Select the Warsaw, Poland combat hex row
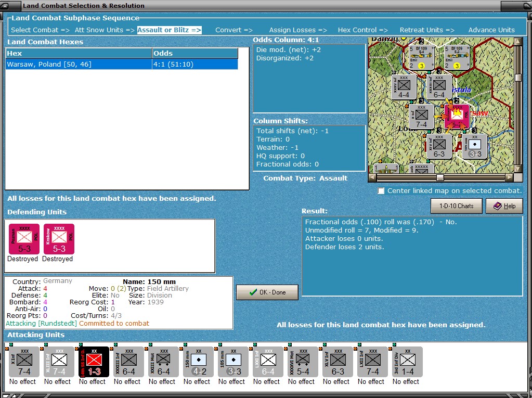Screen dimensions: 532x398 122,64
